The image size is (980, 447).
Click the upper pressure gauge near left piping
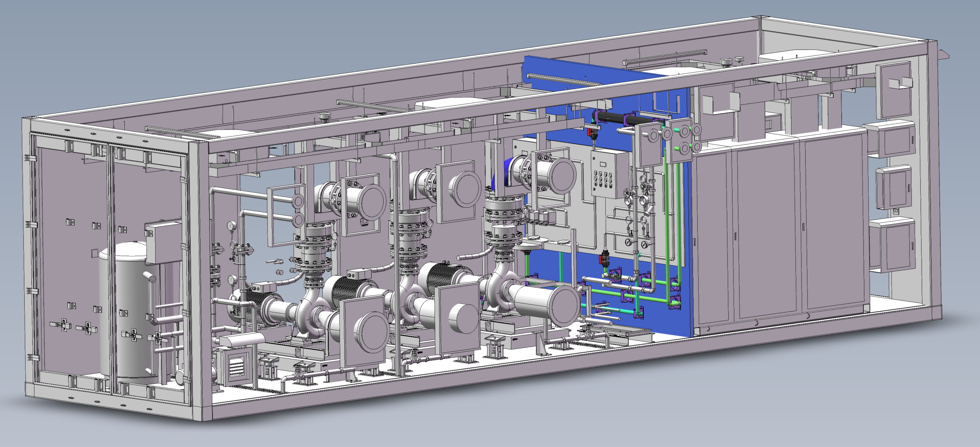[231, 225]
